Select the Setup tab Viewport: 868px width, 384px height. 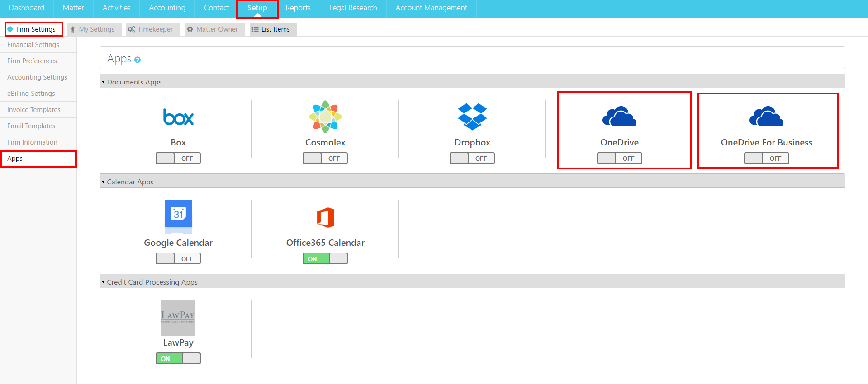pos(257,8)
